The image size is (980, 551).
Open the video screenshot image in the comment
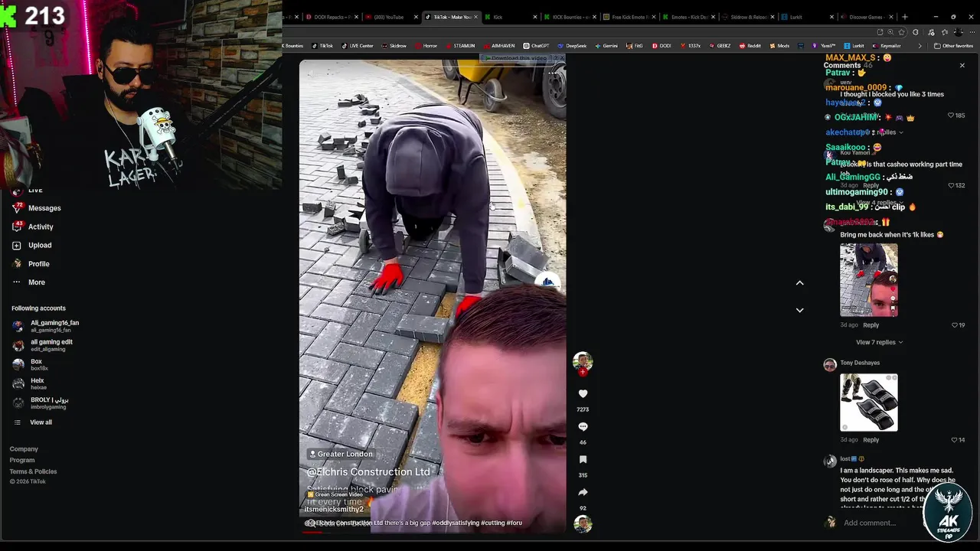(x=868, y=280)
